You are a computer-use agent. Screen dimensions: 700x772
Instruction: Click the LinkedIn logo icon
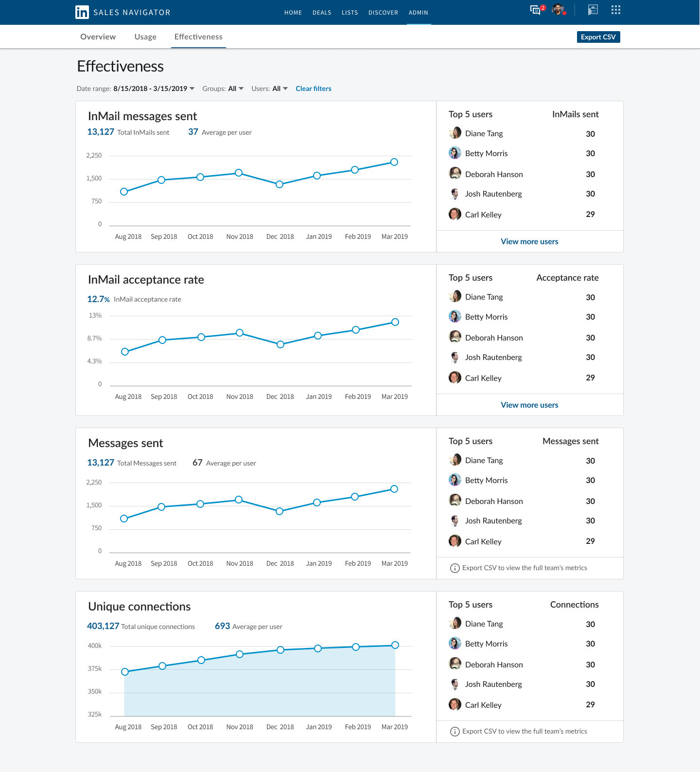pyautogui.click(x=82, y=12)
